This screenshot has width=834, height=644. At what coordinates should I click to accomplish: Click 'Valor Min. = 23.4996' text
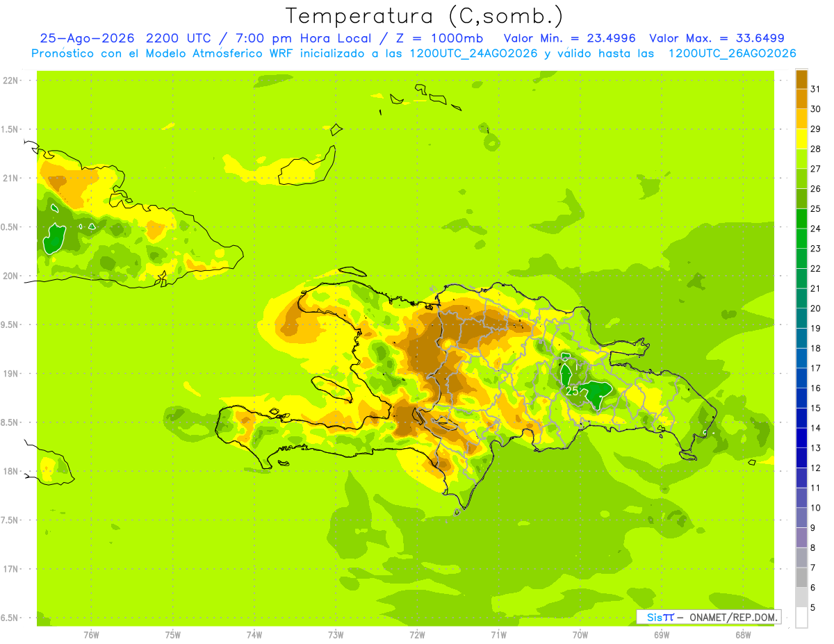569,38
